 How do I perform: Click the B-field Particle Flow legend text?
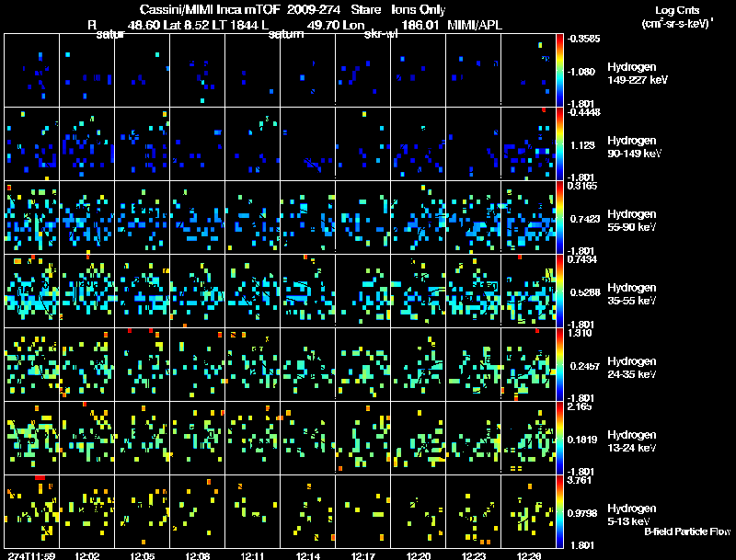click(687, 531)
